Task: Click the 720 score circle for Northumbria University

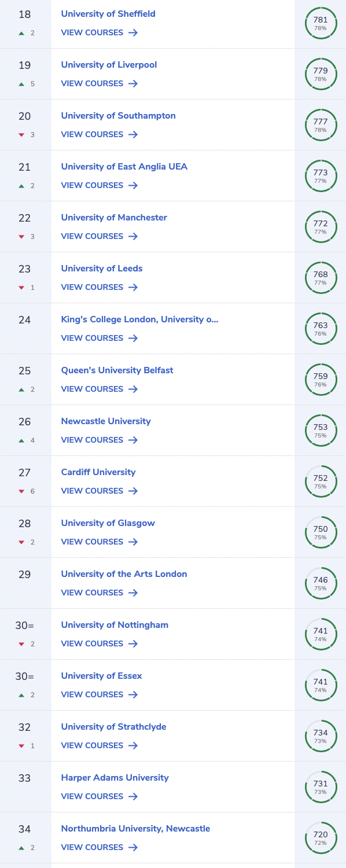Action: pos(321,838)
